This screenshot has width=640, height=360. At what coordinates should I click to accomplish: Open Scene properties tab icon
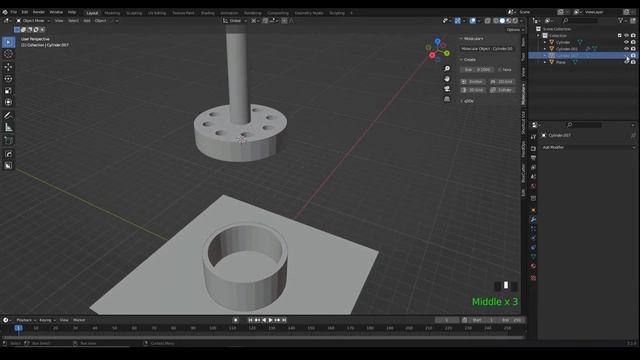[x=533, y=177]
